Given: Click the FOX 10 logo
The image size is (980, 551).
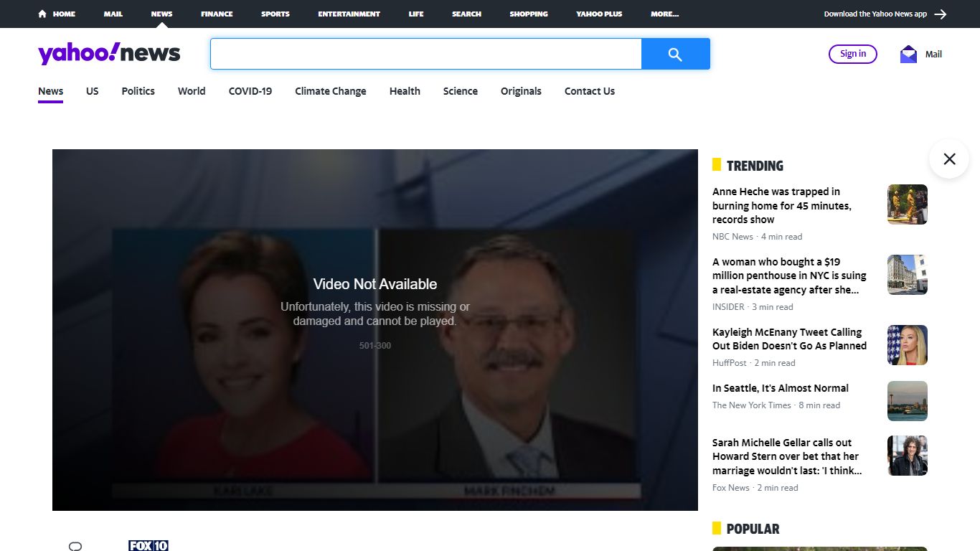Looking at the screenshot, I should [149, 545].
